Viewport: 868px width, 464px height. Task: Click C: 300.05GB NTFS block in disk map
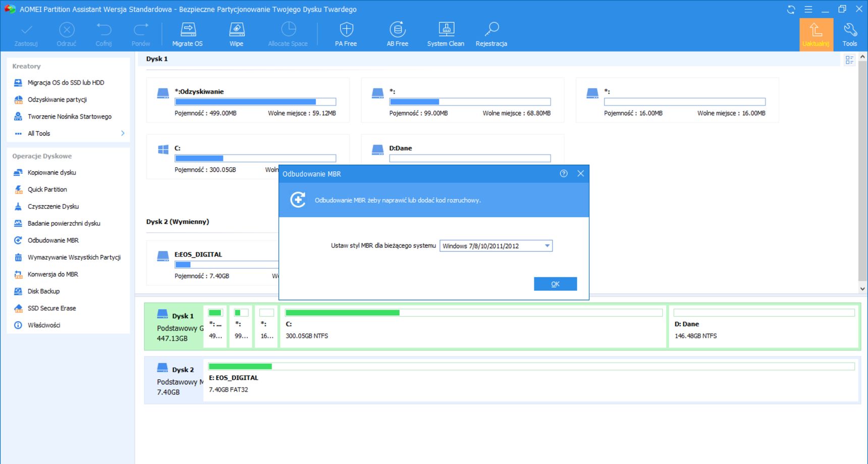click(474, 327)
